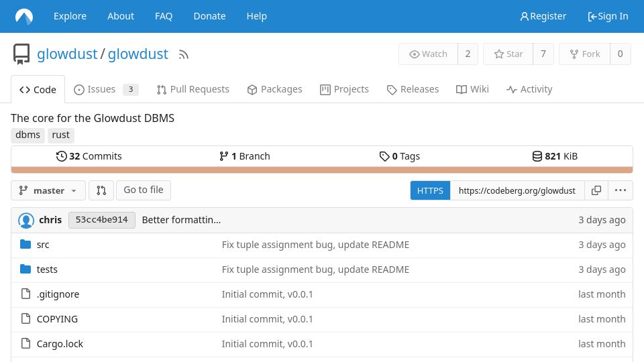Open the Activity tab
The width and height of the screenshot is (644, 362).
(x=529, y=89)
